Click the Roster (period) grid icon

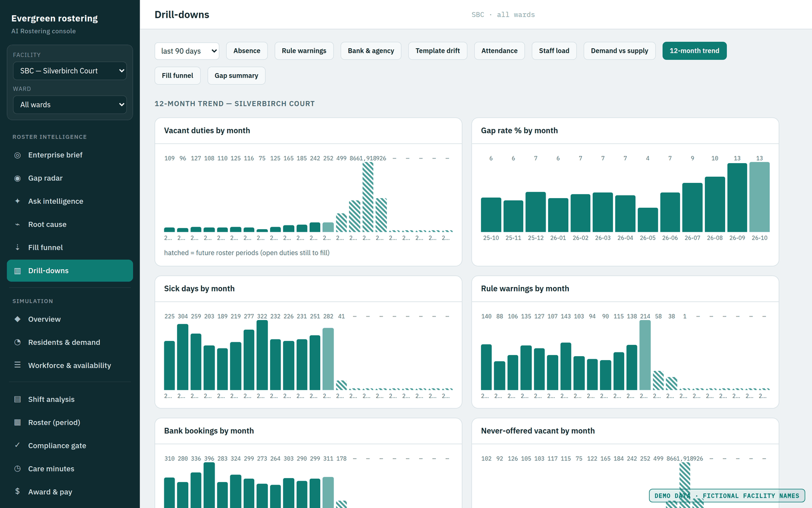tap(17, 423)
